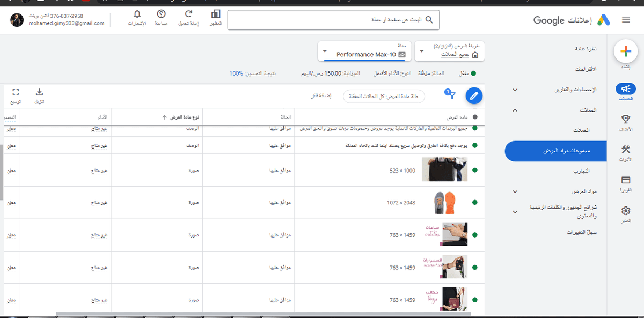Open the Performance Max-10 campaign dropdown
Image resolution: width=644 pixels, height=318 pixels.
click(364, 51)
